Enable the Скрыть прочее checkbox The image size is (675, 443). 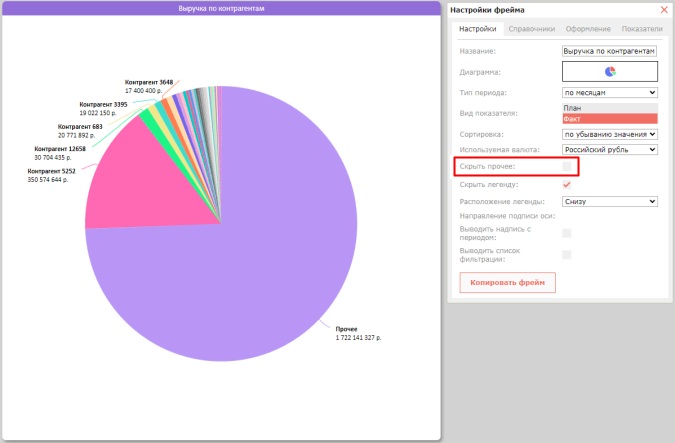coord(567,167)
